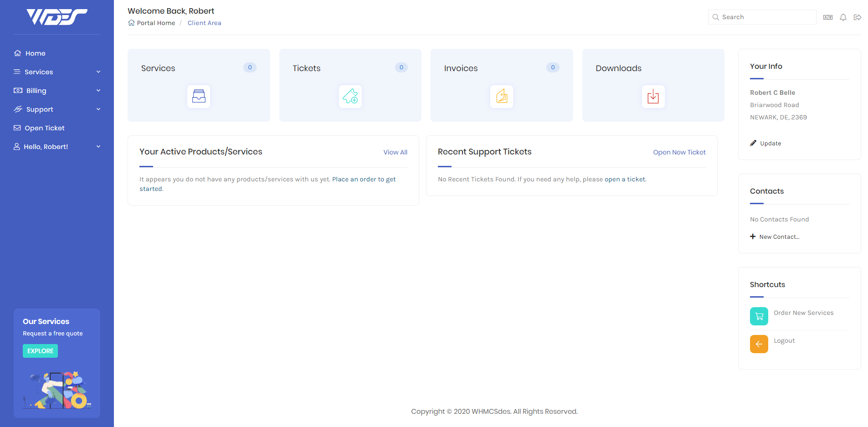The image size is (868, 427).
Task: Click the pencil icon next to Update
Action: [753, 143]
